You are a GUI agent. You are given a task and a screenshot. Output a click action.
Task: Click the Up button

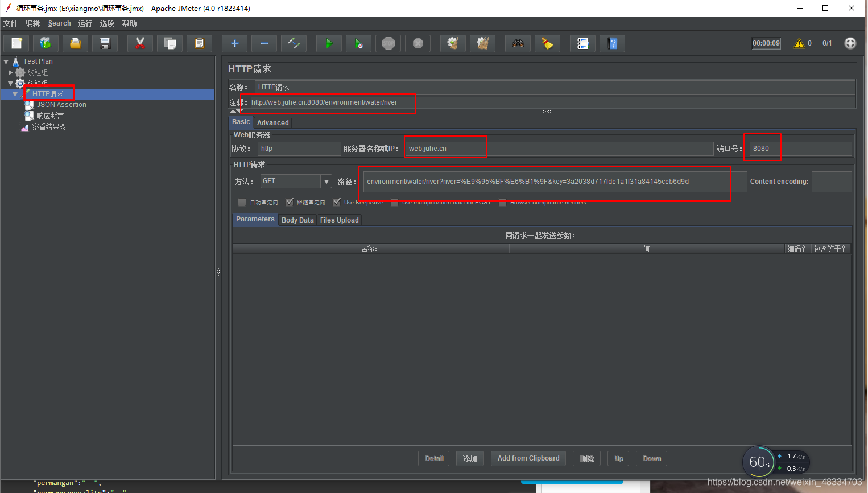(619, 459)
